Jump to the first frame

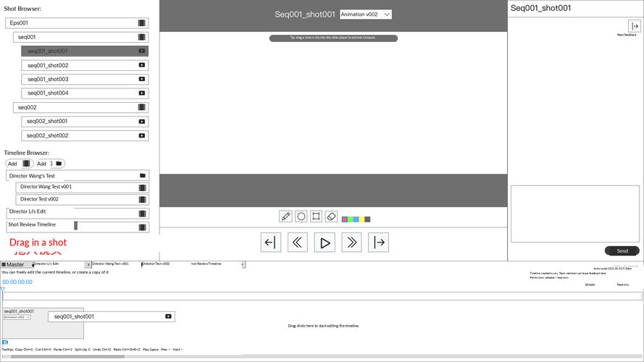pyautogui.click(x=271, y=243)
